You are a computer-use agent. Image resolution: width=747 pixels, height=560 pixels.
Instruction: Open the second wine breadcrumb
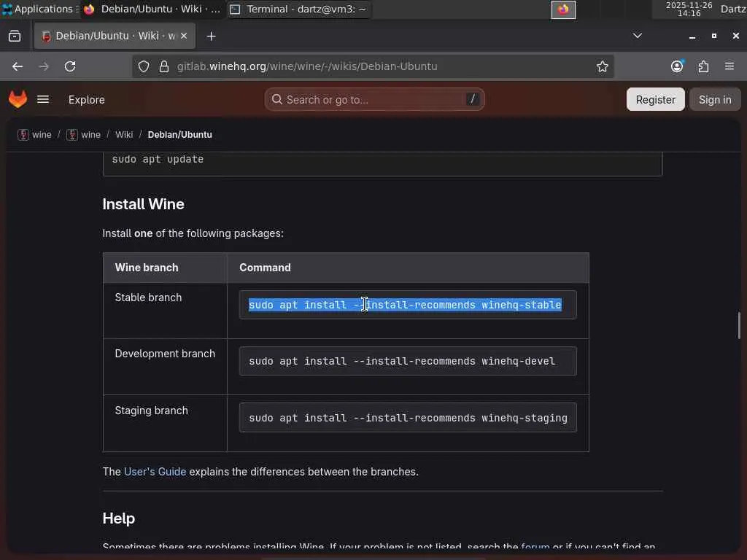pos(83,135)
